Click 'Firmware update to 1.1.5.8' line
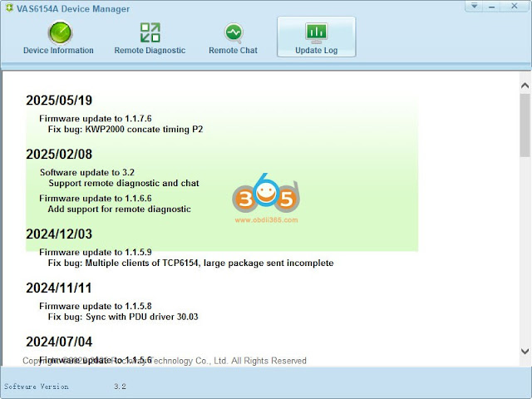The image size is (532, 399). 96,306
